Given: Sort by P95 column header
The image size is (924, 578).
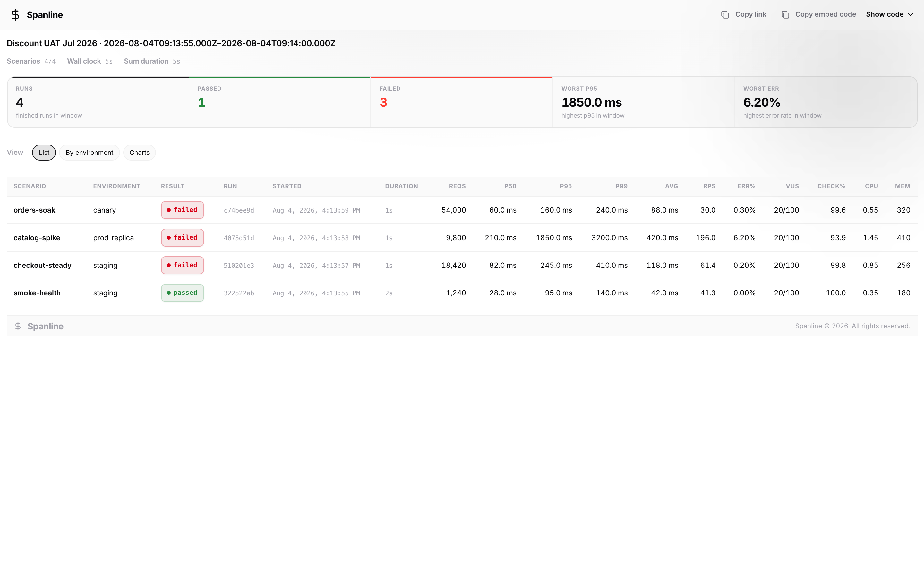Looking at the screenshot, I should (x=566, y=186).
